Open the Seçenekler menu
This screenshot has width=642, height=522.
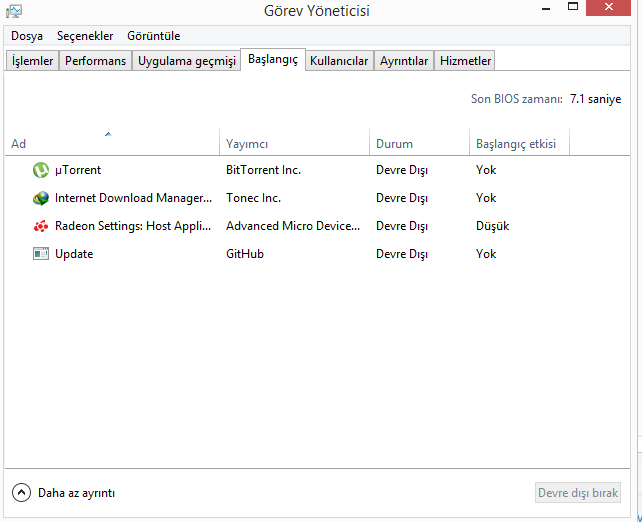(x=85, y=36)
